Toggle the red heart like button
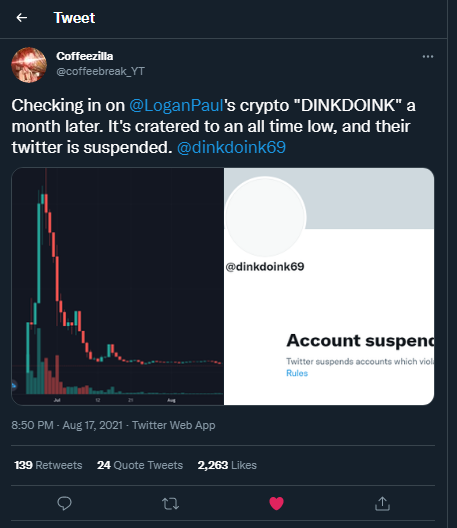457x528 pixels. click(276, 503)
